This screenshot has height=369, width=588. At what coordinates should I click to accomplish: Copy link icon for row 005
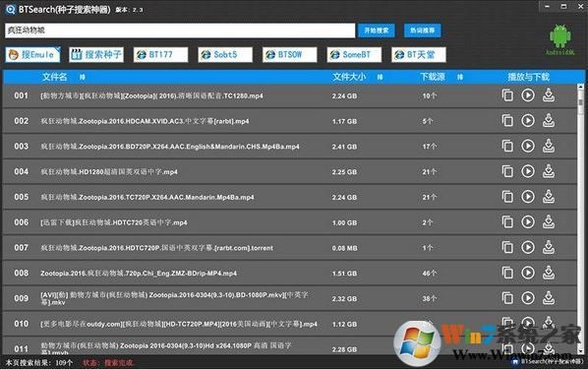pyautogui.click(x=507, y=197)
